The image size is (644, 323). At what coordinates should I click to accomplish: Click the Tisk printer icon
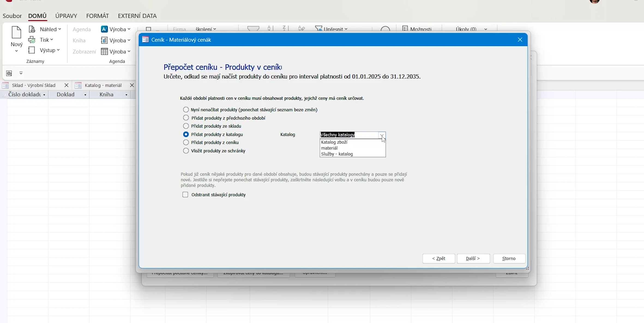(x=32, y=40)
